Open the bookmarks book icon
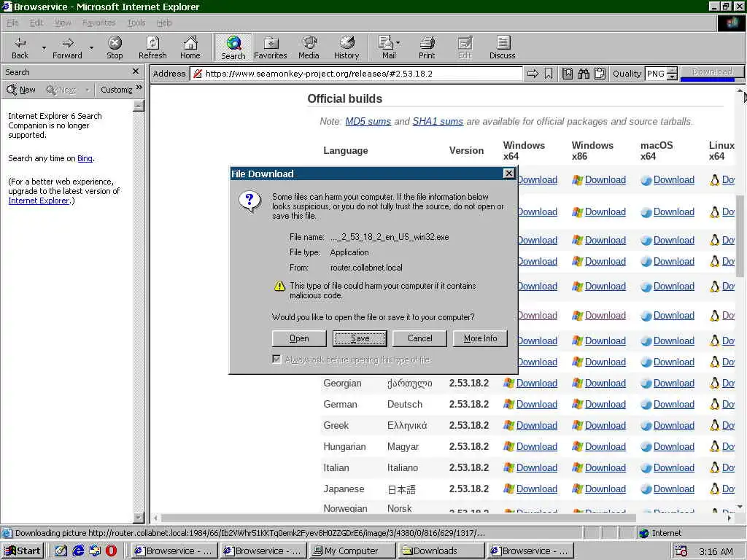Screen dimensions: 747x560 [x=568, y=74]
